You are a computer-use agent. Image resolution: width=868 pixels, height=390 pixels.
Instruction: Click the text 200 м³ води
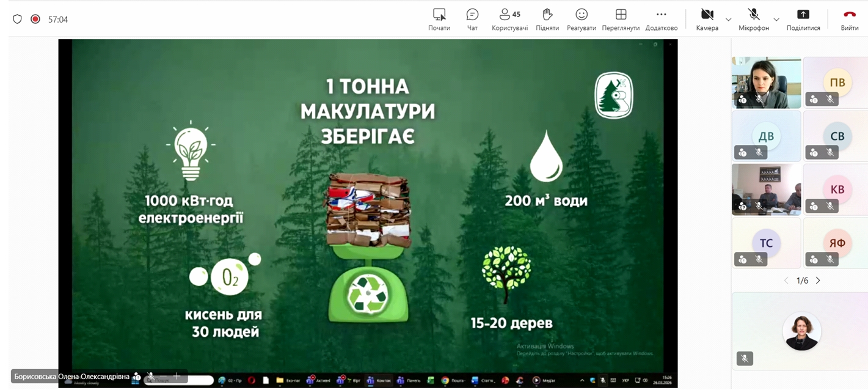click(545, 200)
